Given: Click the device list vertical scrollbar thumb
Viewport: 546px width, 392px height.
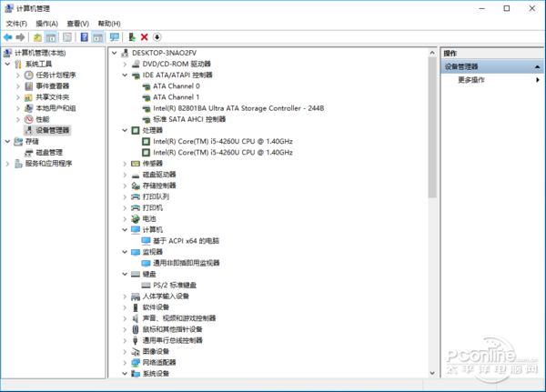Looking at the screenshot, I should point(432,127).
